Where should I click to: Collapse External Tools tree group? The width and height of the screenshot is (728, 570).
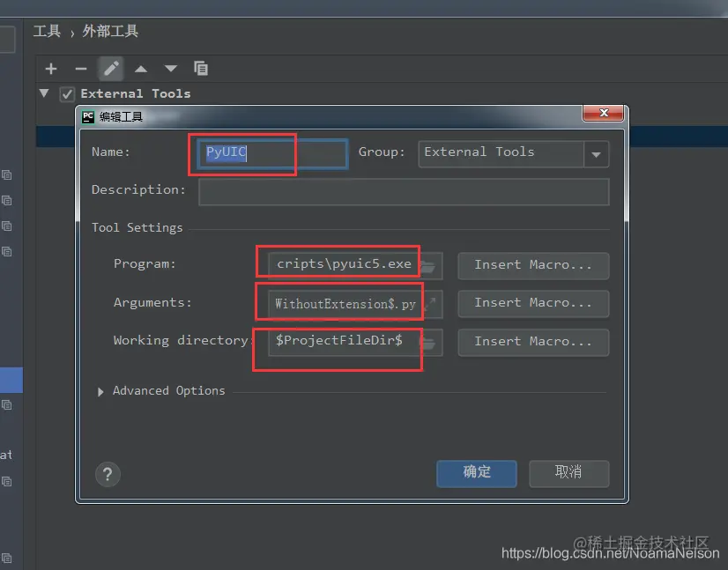44,93
